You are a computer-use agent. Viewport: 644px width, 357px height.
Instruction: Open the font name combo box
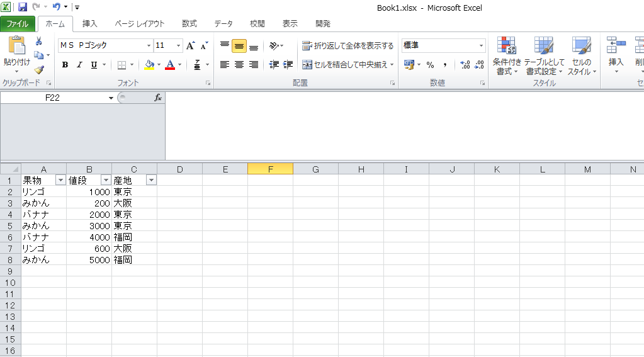(x=106, y=45)
